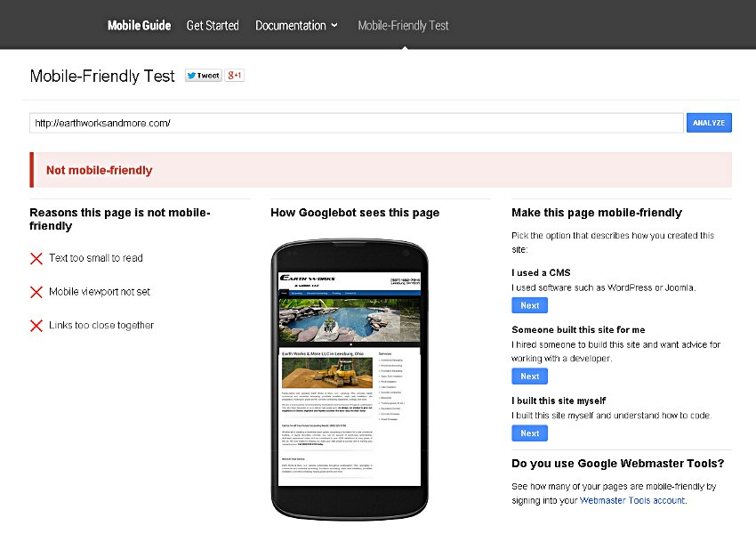
Task: Click inside the URL input field
Action: (x=356, y=123)
